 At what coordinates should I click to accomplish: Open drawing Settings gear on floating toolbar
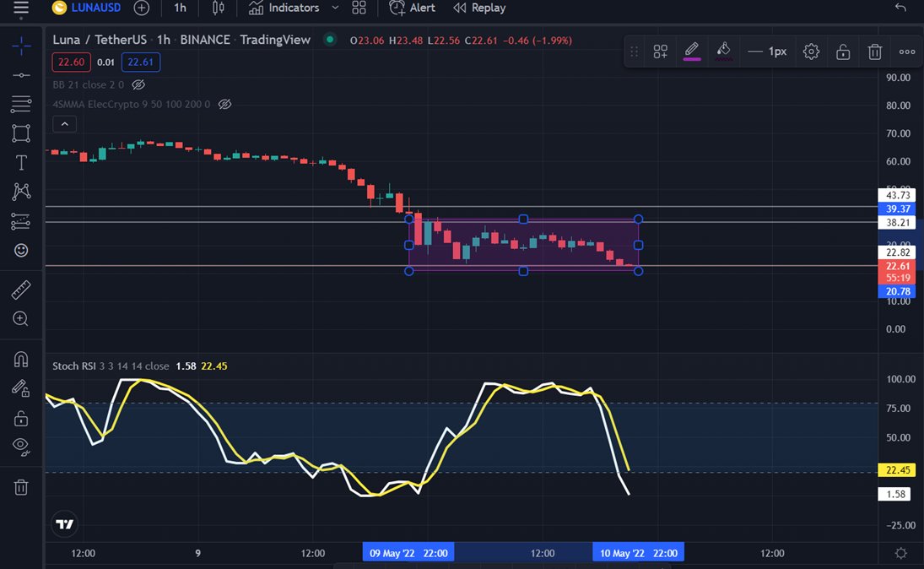tap(811, 51)
